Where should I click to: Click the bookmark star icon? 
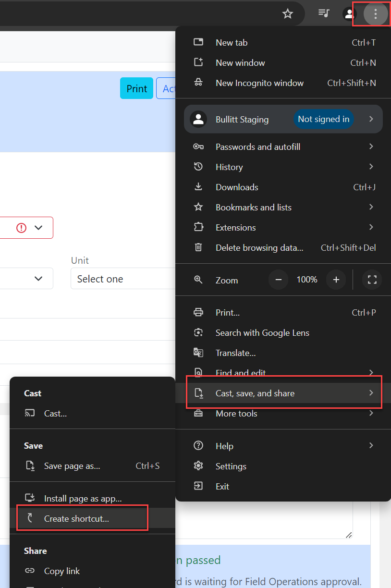click(287, 13)
